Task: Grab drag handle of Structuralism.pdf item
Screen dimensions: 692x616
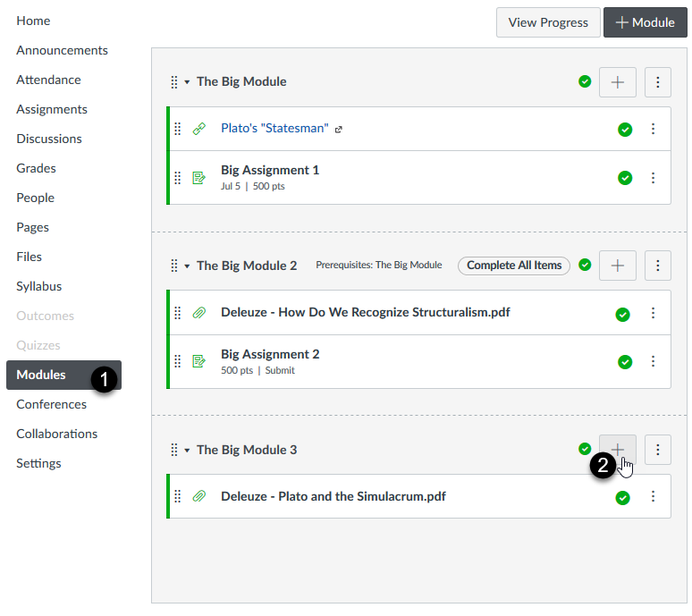Action: point(177,313)
